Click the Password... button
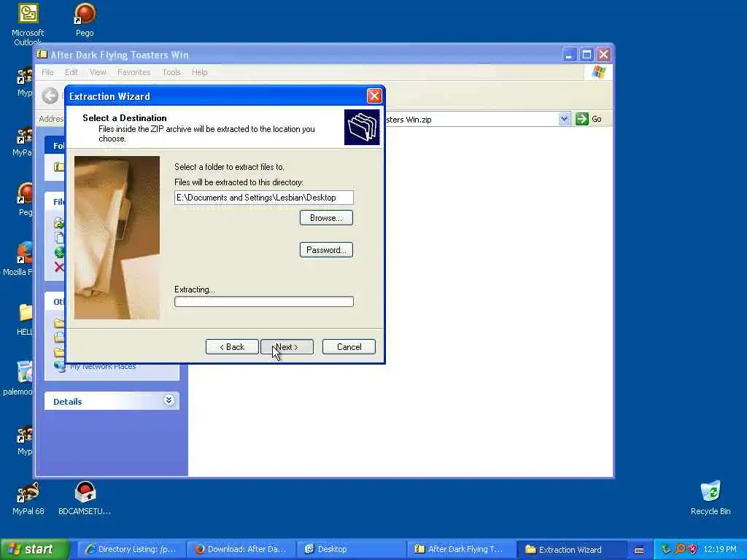The image size is (747, 560). click(x=326, y=250)
